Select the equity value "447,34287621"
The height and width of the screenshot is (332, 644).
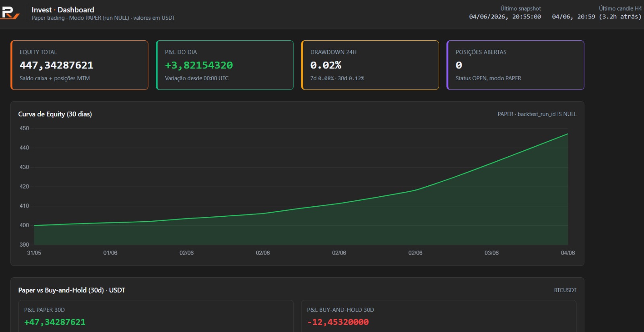[56, 65]
